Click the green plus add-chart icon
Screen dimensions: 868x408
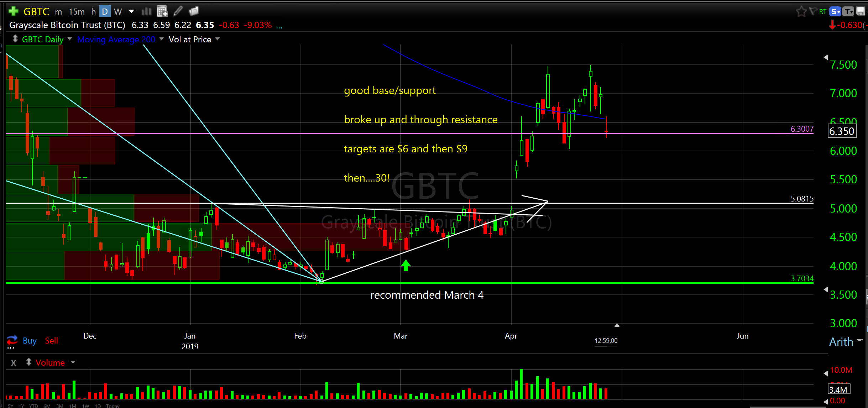(x=14, y=11)
